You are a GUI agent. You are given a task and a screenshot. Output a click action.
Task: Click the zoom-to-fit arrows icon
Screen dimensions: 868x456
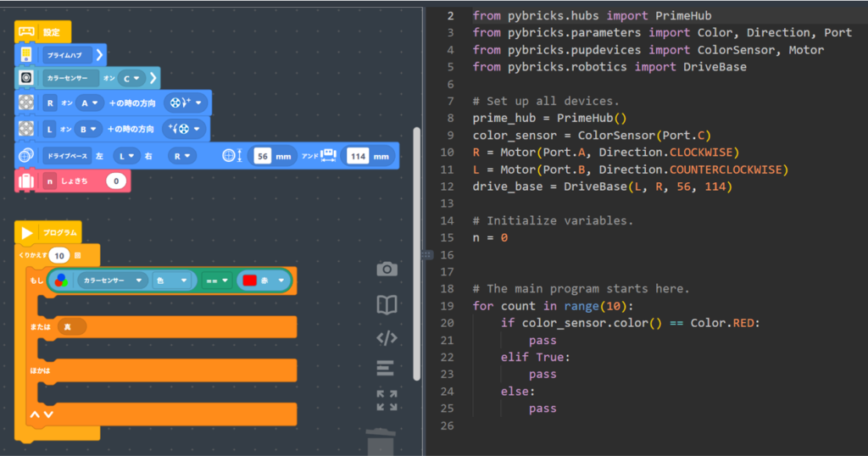click(x=387, y=401)
